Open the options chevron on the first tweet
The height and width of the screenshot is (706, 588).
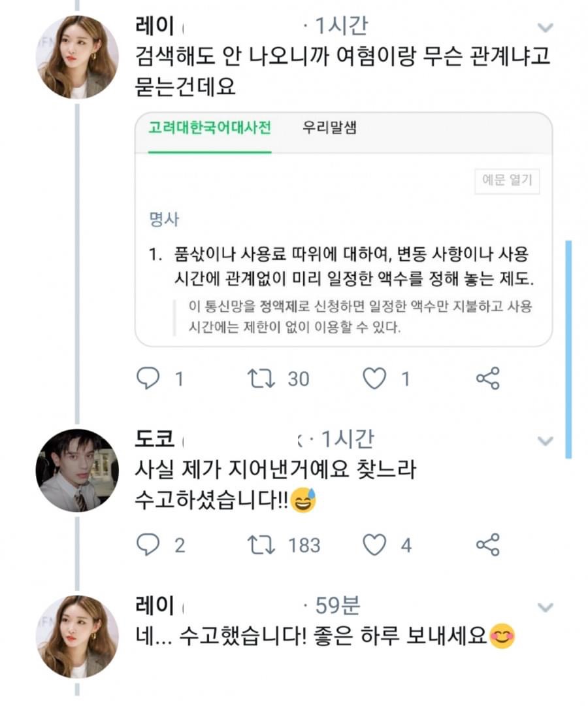click(544, 27)
